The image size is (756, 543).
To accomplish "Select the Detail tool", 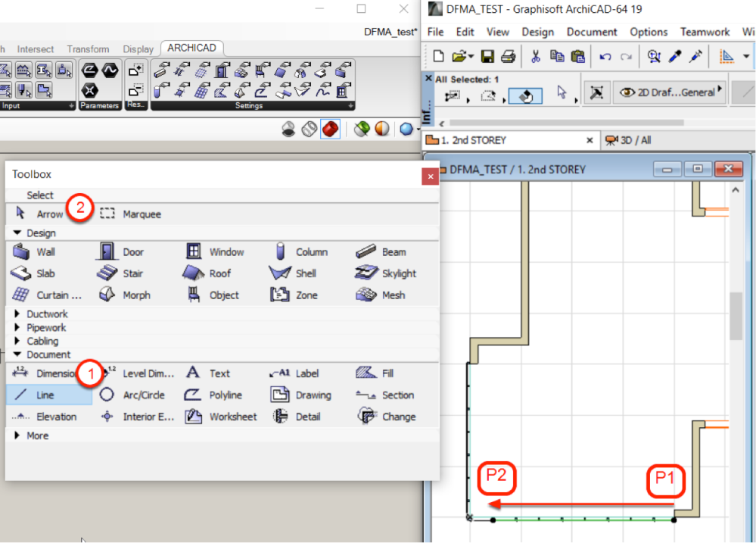I will (297, 417).
